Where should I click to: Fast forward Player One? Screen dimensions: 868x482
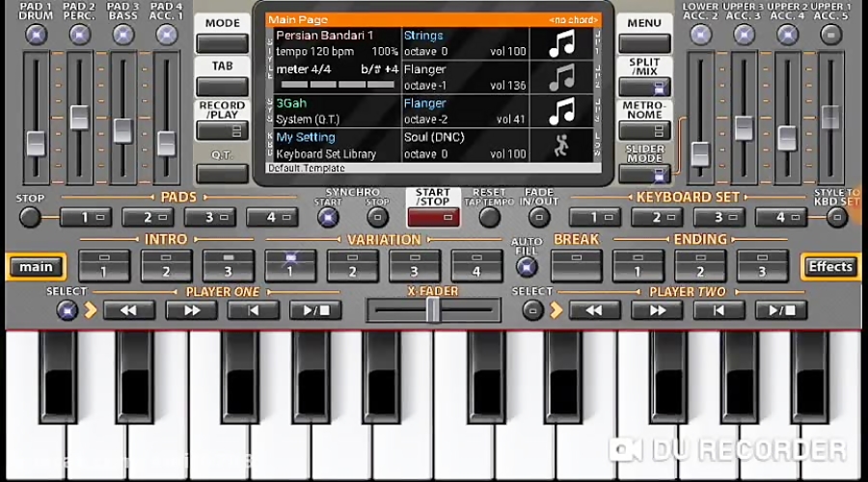(191, 310)
